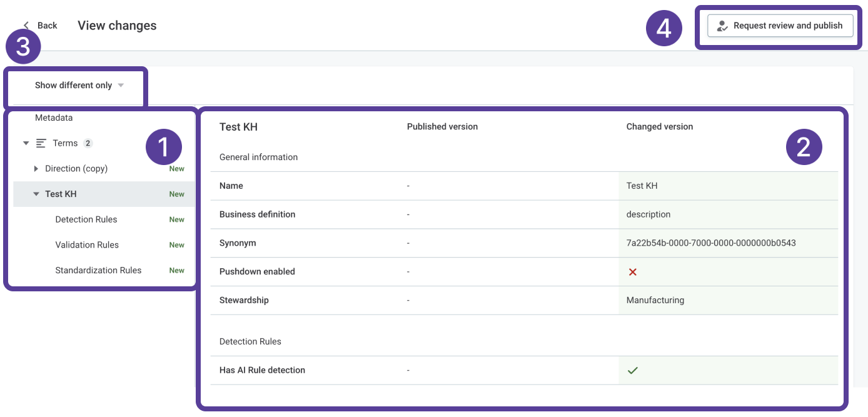Image resolution: width=868 pixels, height=417 pixels.
Task: Select Direction (copy) term in tree
Action: [x=76, y=169]
